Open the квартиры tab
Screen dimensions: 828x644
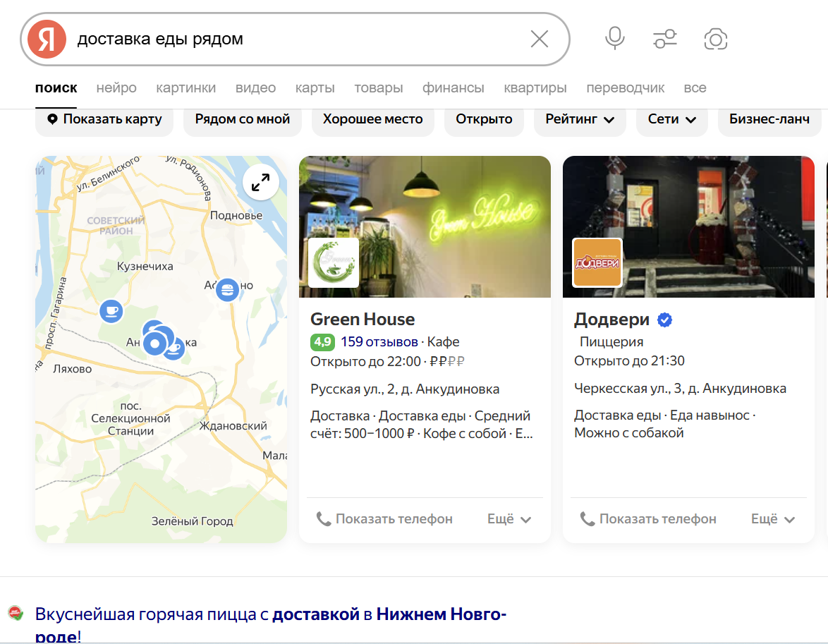point(535,87)
